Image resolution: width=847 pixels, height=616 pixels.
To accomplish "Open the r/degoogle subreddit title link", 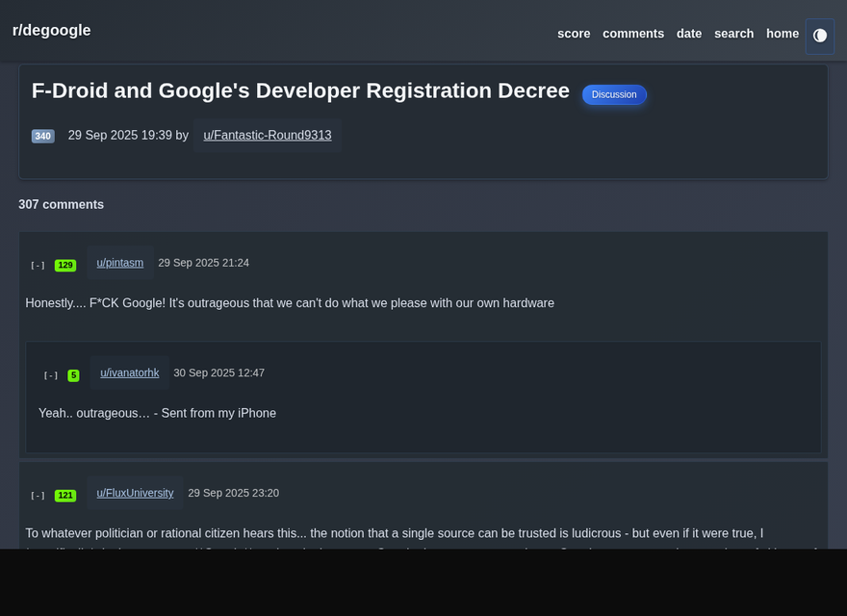I will click(x=51, y=30).
